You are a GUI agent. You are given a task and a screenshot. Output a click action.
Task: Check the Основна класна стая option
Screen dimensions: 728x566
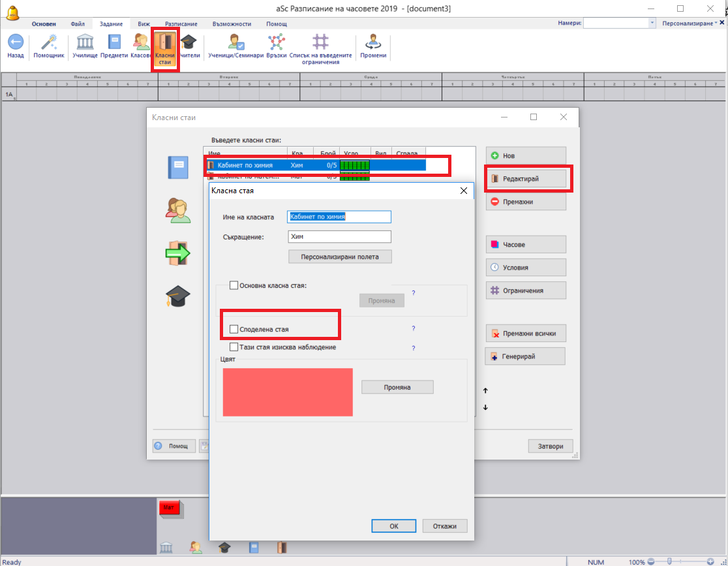coord(235,285)
